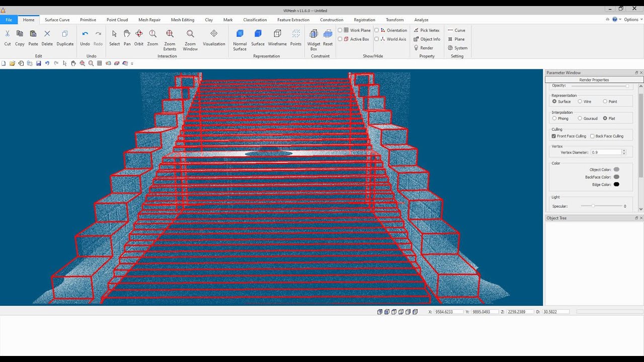Screen dimensions: 644x362
Task: Open the Feature Extraction tab
Action: pyautogui.click(x=293, y=20)
